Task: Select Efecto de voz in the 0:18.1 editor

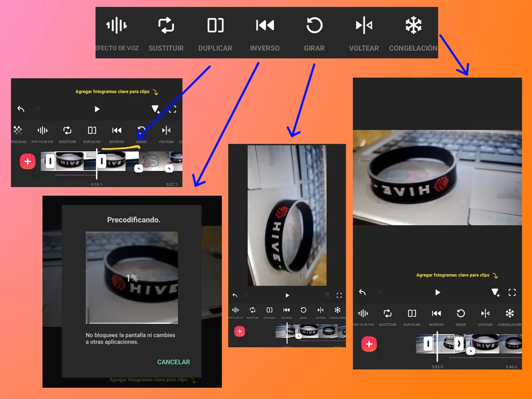Action: tap(42, 134)
